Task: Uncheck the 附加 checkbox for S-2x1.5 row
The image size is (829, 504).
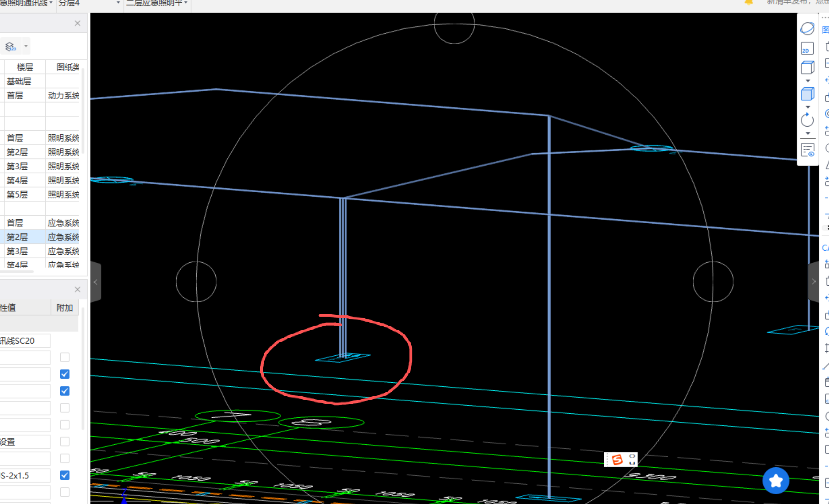Action: (65, 475)
